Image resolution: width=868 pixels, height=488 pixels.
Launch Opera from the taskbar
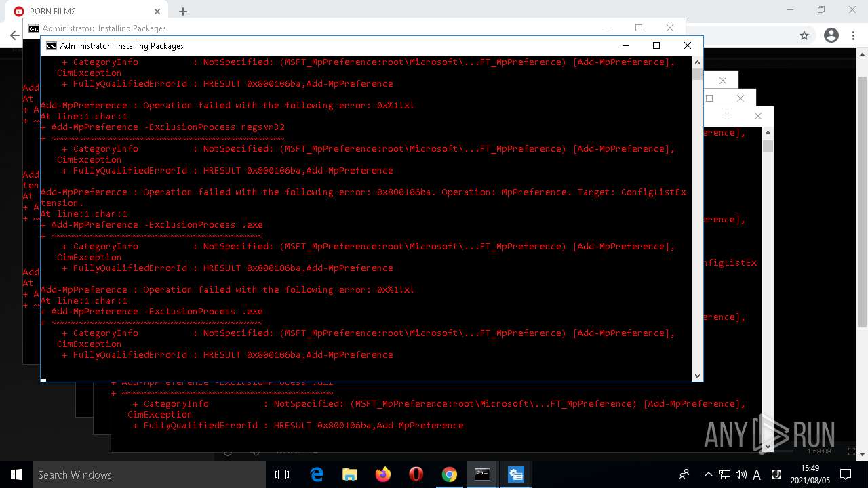point(416,474)
